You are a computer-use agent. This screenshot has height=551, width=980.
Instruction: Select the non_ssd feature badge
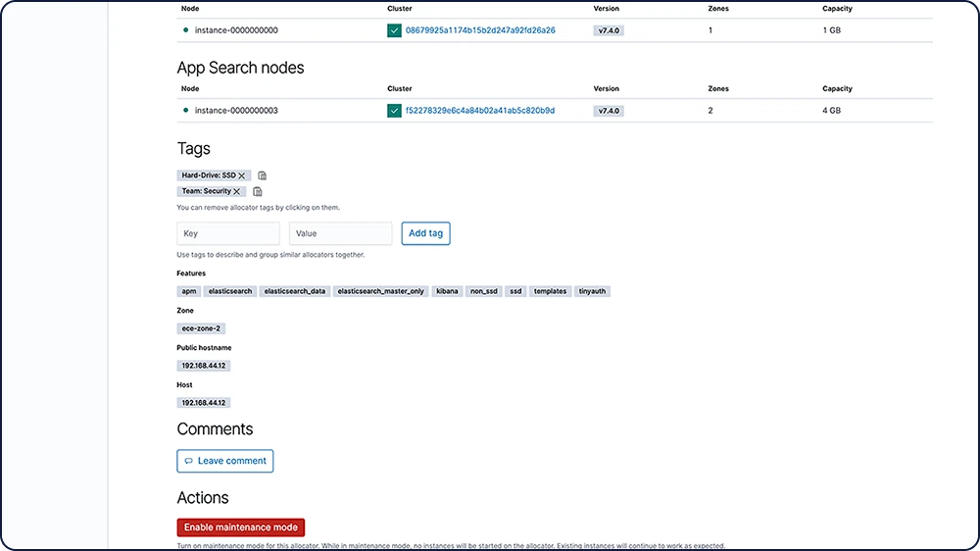[484, 291]
